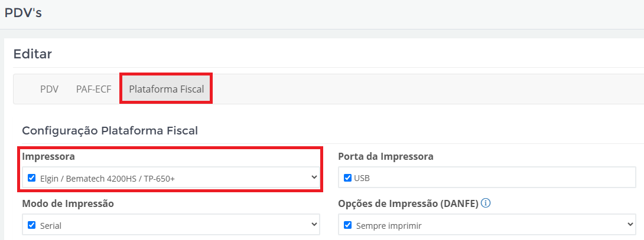Click the Porta da Impressora label
This screenshot has width=644, height=240.
coord(386,156)
